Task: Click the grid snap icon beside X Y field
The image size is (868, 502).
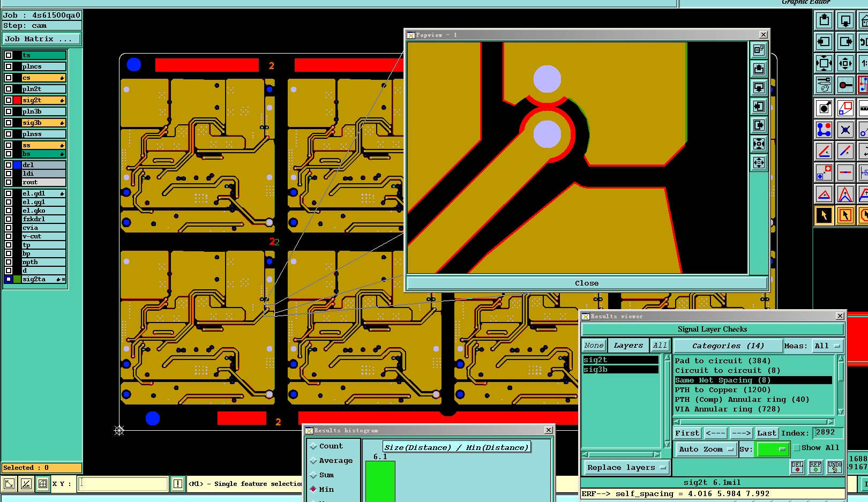Action: pos(43,484)
